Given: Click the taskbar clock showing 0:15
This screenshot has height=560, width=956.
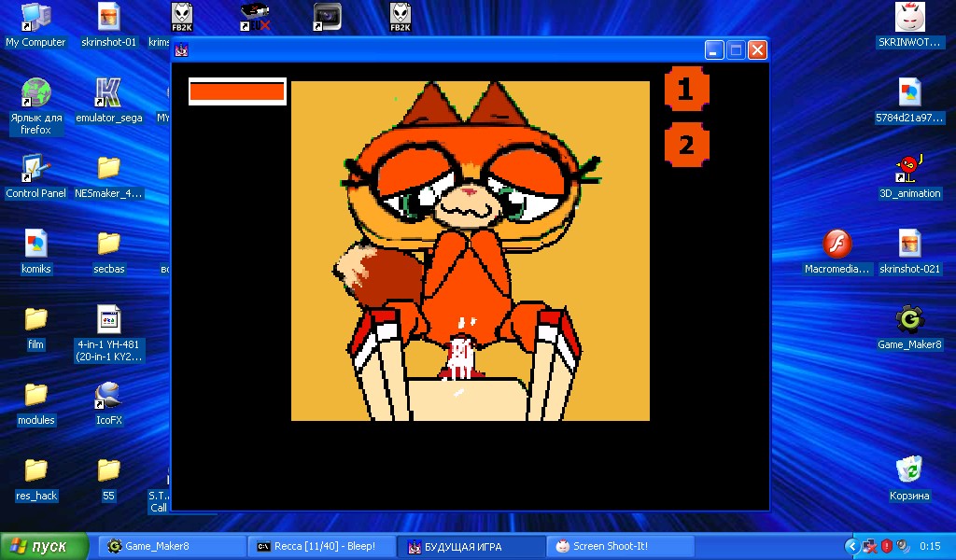Looking at the screenshot, I should tap(930, 546).
